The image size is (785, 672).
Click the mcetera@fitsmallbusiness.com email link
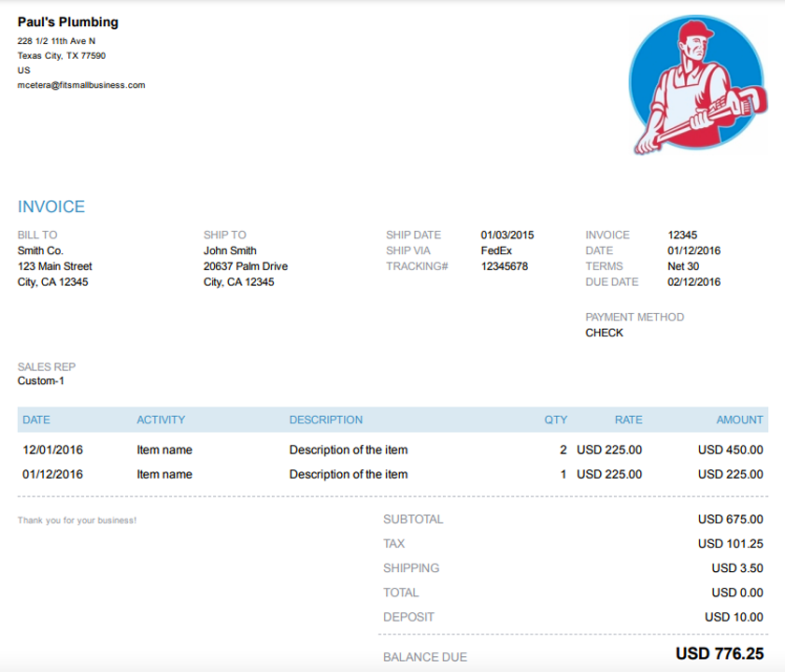[79, 85]
